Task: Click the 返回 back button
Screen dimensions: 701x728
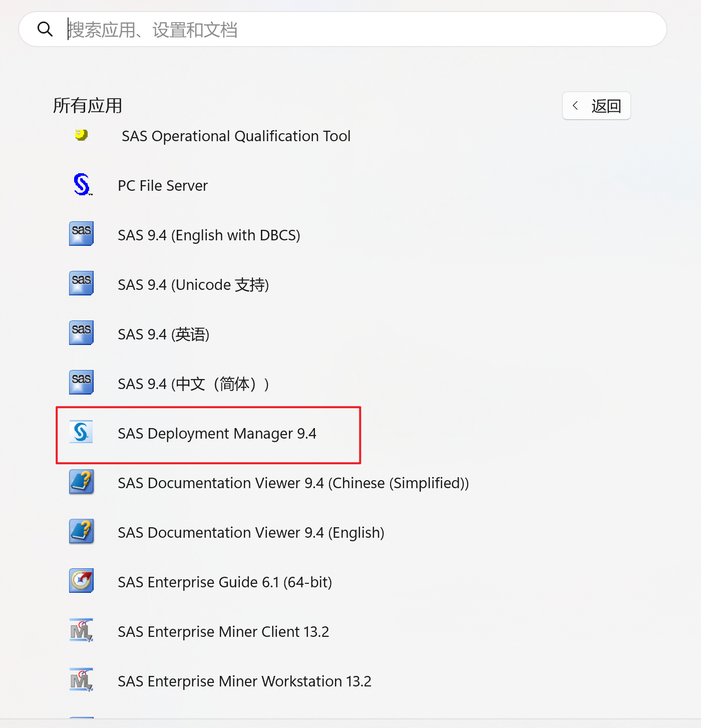Action: point(596,106)
